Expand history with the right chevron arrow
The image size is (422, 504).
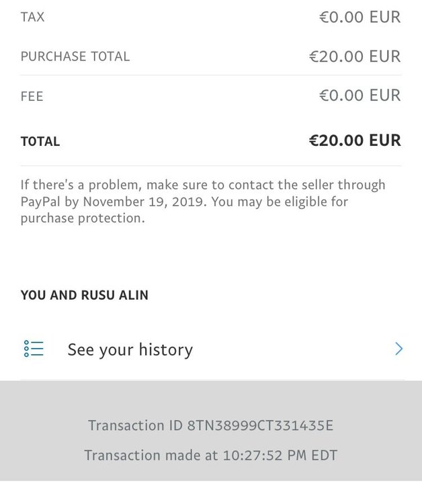point(398,349)
